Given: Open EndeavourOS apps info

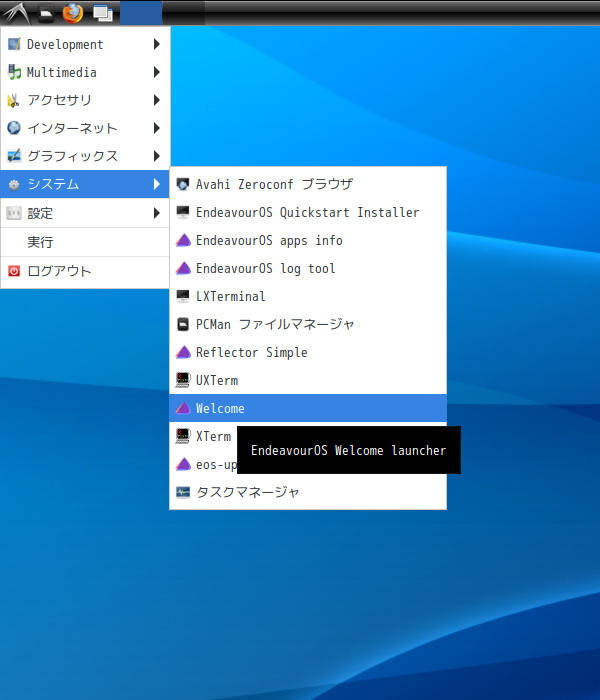Looking at the screenshot, I should click(308, 240).
